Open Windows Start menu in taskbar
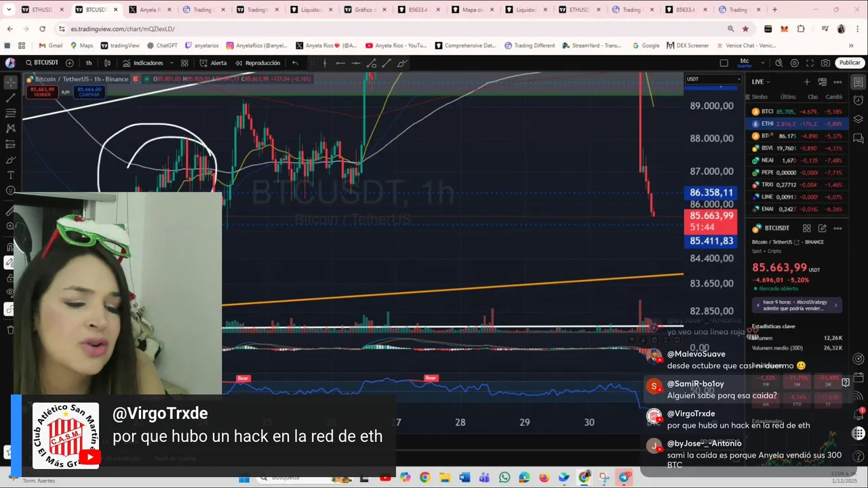This screenshot has height=488, width=868. tap(244, 479)
